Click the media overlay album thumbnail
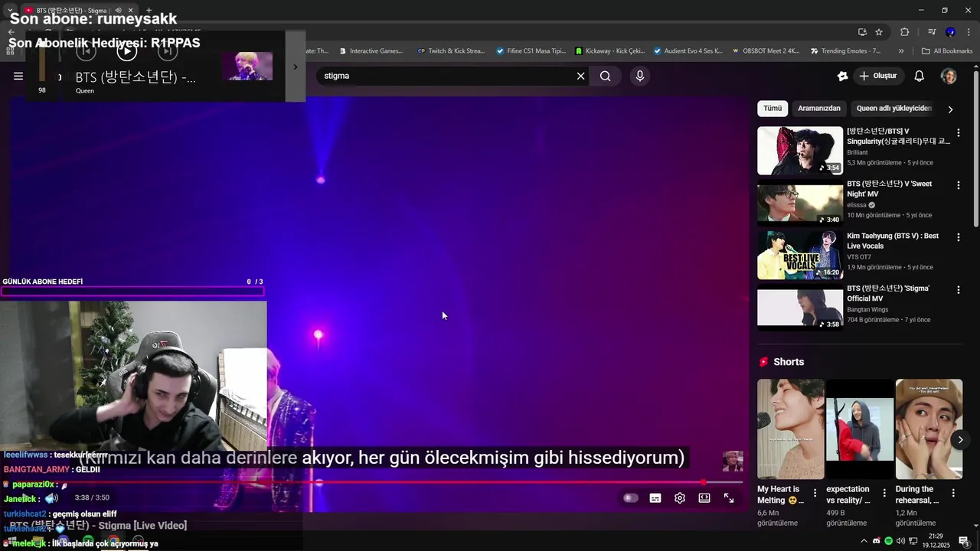 click(x=247, y=67)
